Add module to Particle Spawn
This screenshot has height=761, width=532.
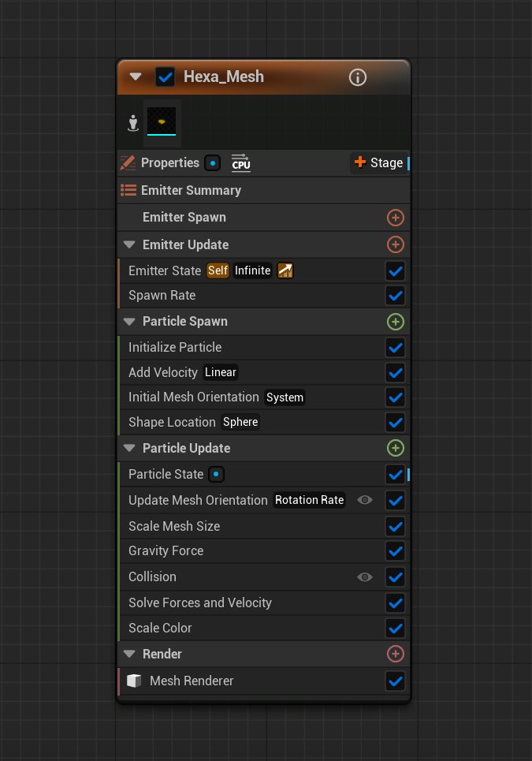395,321
